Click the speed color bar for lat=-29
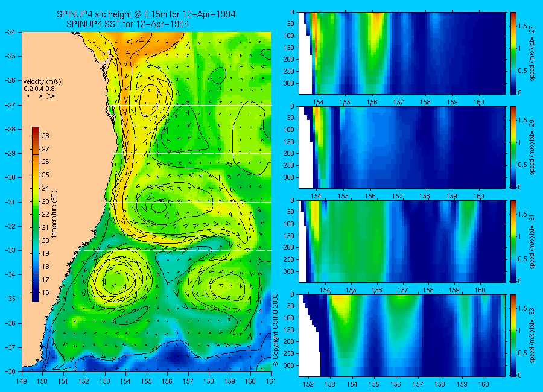543x392 pixels. (x=513, y=148)
